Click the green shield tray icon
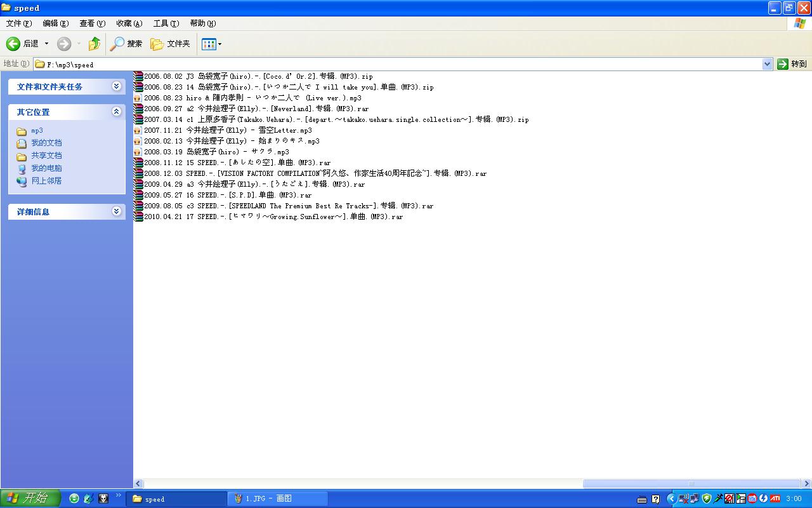 tap(707, 498)
